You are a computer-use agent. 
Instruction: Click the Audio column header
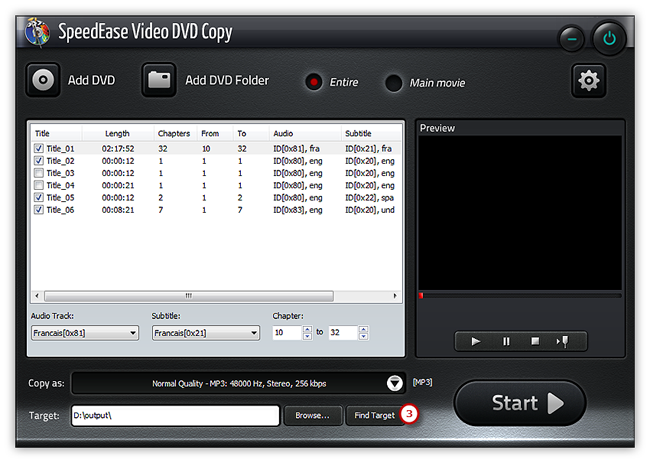coord(283,133)
